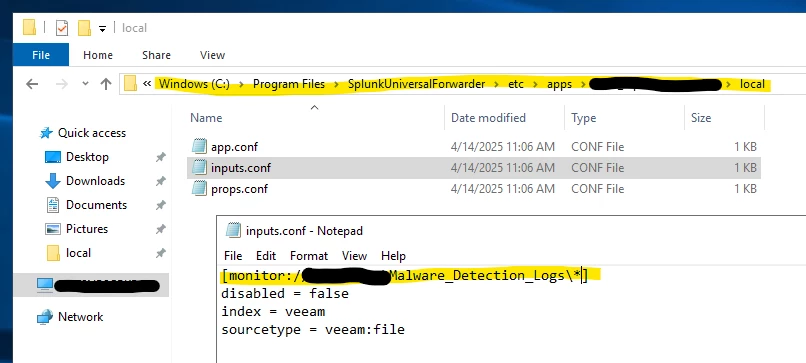Switch to the View ribbon tab
806x363 pixels.
click(x=212, y=55)
